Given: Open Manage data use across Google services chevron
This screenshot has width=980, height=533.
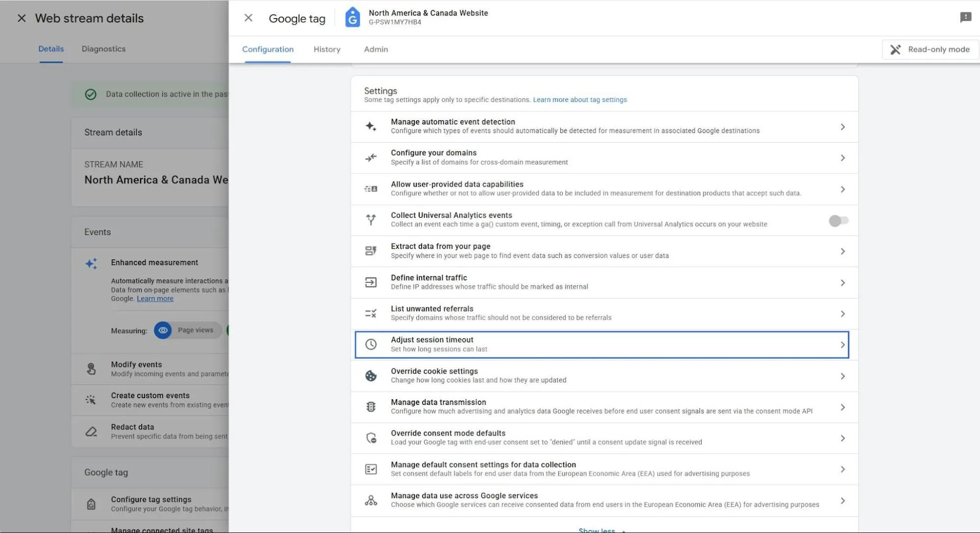Looking at the screenshot, I should (843, 501).
